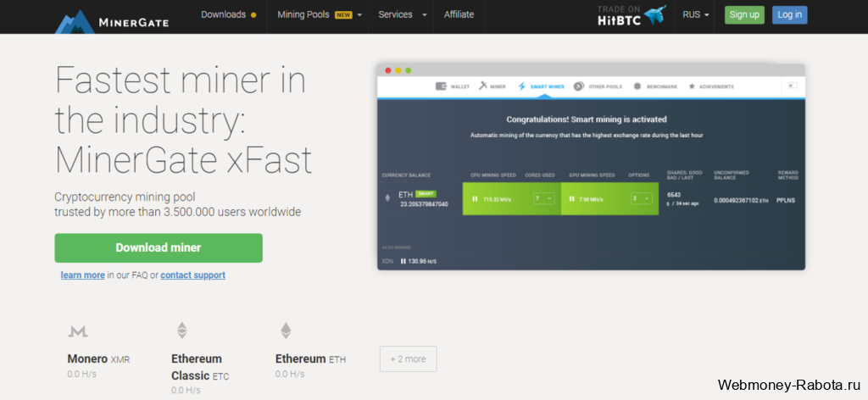
Task: Open the GPU options dropdown showing 2
Action: [x=641, y=198]
